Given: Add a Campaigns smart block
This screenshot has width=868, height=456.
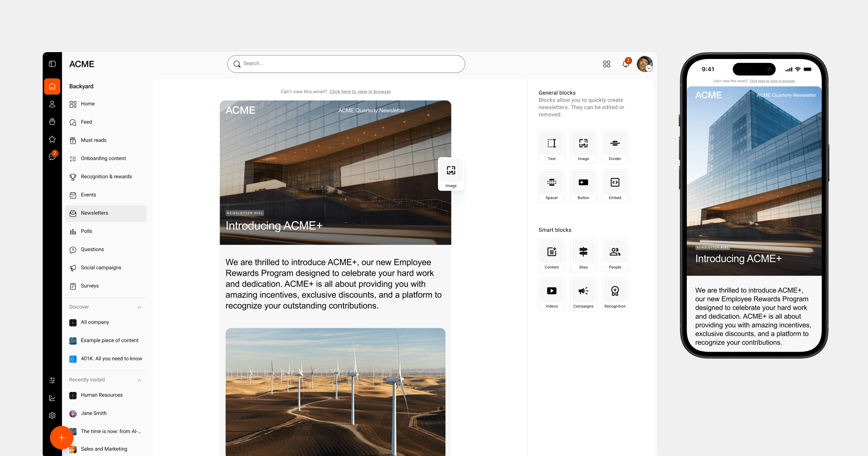Looking at the screenshot, I should pyautogui.click(x=583, y=295).
